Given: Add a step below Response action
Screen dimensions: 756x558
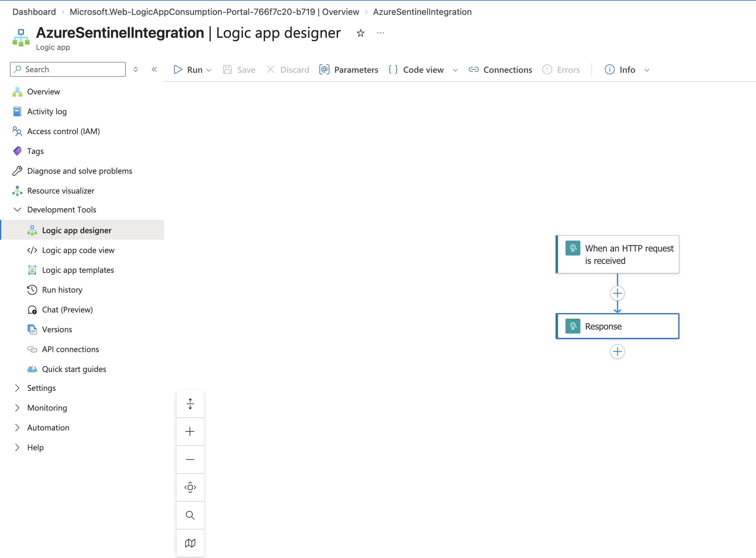Looking at the screenshot, I should pos(617,352).
